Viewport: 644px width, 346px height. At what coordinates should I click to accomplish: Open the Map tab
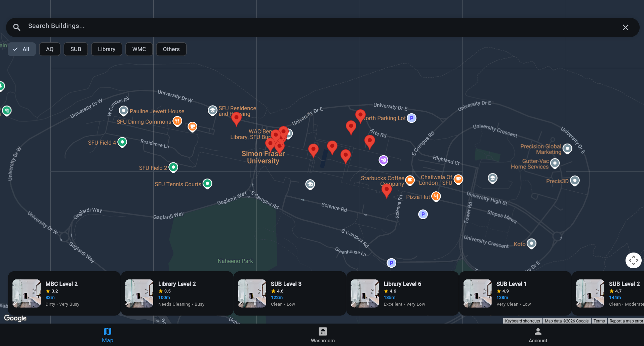(x=108, y=335)
